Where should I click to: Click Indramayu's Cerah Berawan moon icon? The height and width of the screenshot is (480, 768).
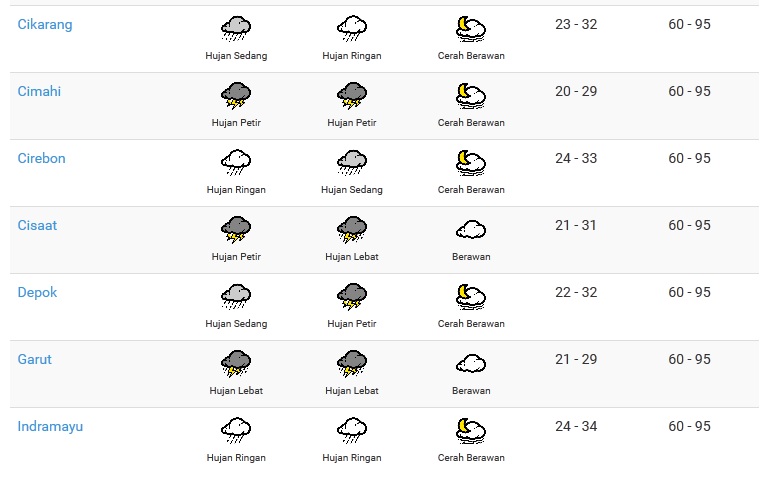(471, 431)
